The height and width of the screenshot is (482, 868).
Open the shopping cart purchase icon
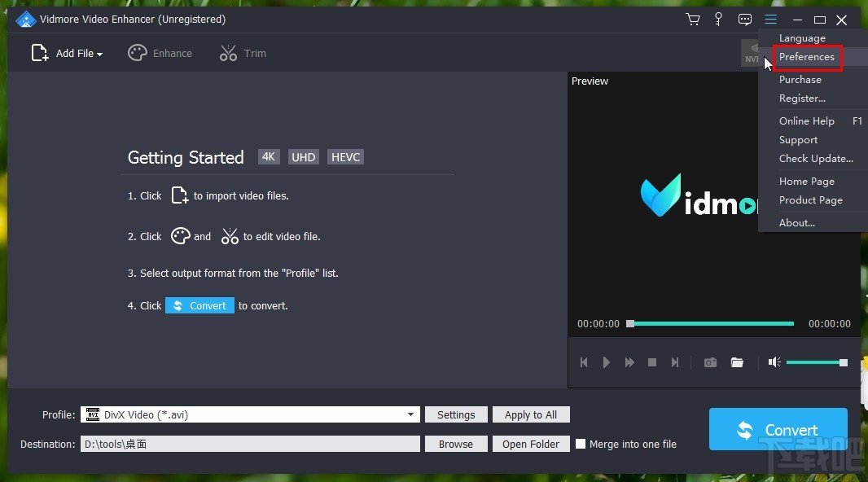click(x=692, y=20)
